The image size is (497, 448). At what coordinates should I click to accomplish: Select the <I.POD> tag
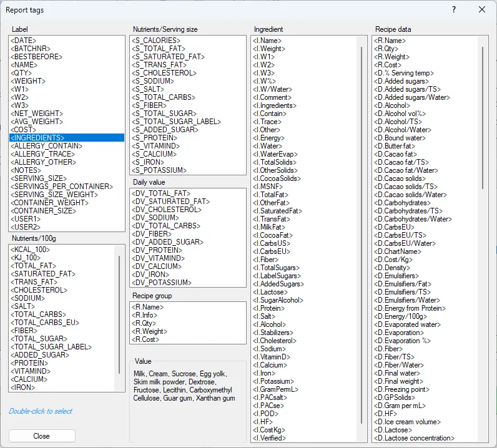click(265, 414)
